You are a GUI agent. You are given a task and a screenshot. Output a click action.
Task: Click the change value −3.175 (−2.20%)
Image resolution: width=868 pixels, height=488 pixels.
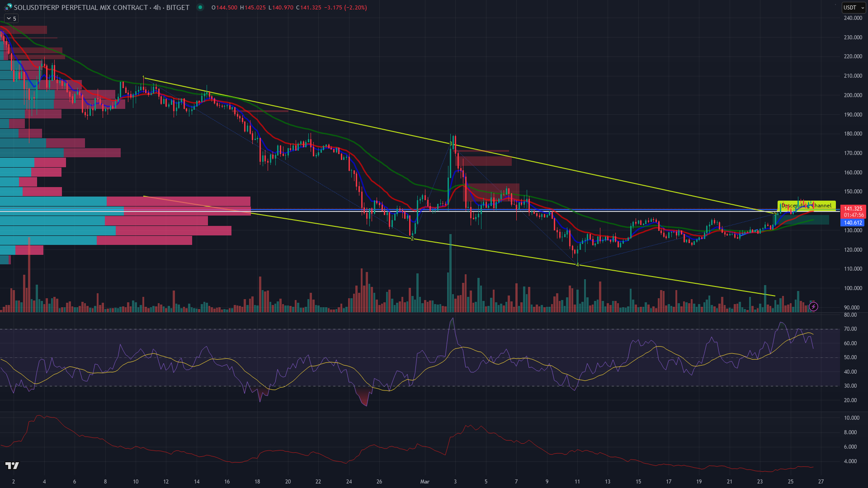345,8
